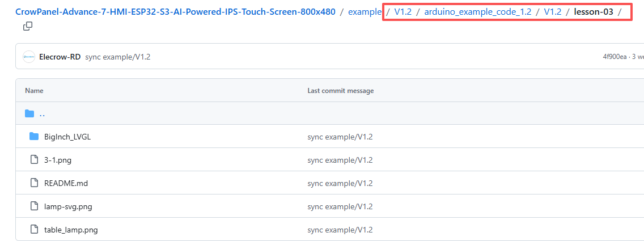Open the Elecrow-RD author profile link

pyautogui.click(x=60, y=57)
